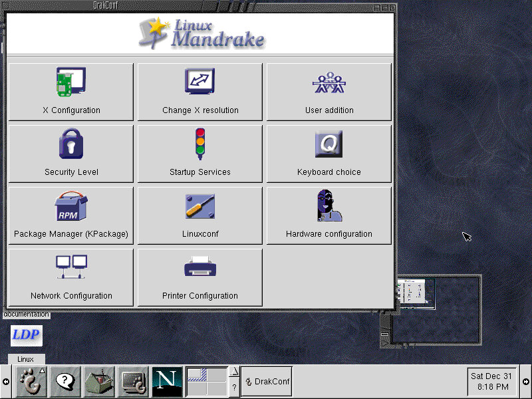Launch Package Manager KPackage

click(x=70, y=214)
